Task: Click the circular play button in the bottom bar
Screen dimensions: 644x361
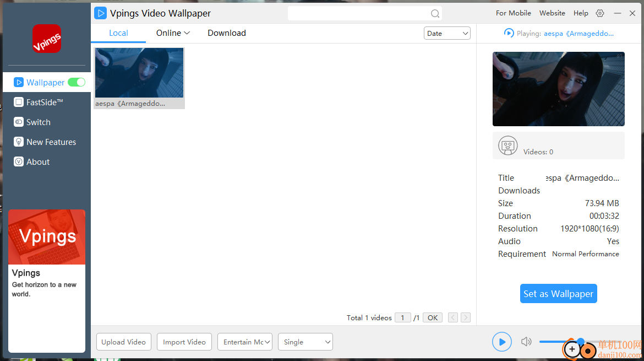Action: (502, 342)
